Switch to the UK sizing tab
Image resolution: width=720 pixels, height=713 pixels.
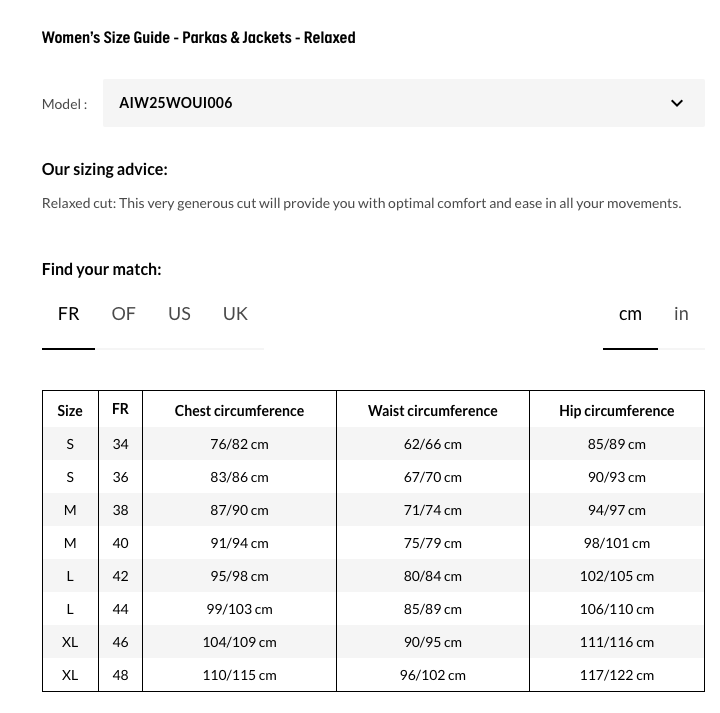tap(235, 314)
